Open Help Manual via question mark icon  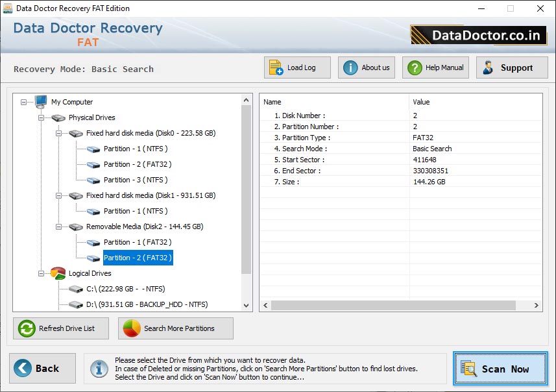(x=415, y=67)
